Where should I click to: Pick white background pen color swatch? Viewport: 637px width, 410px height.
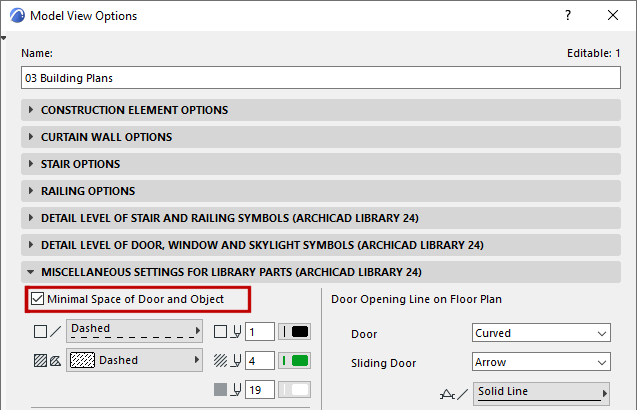(295, 390)
